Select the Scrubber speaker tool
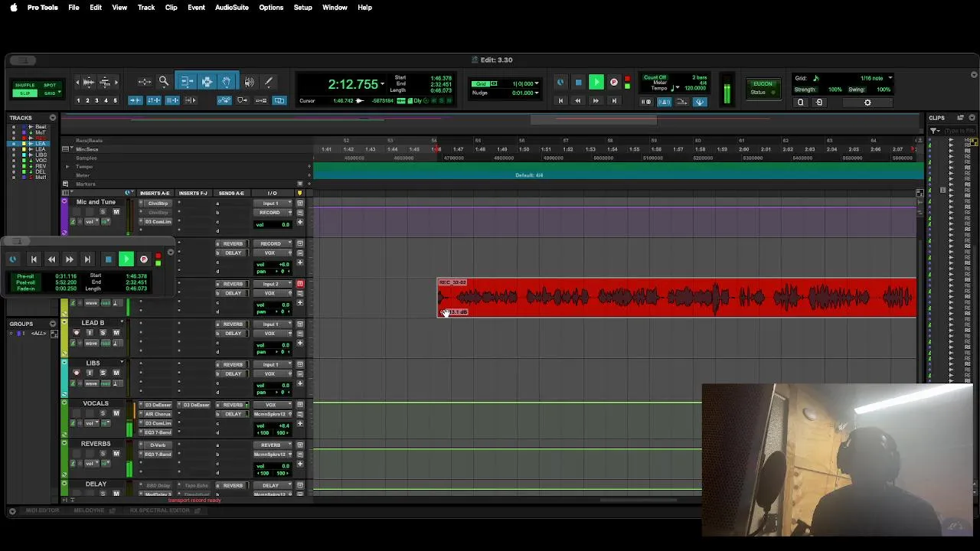This screenshot has height=551, width=980. pos(249,82)
